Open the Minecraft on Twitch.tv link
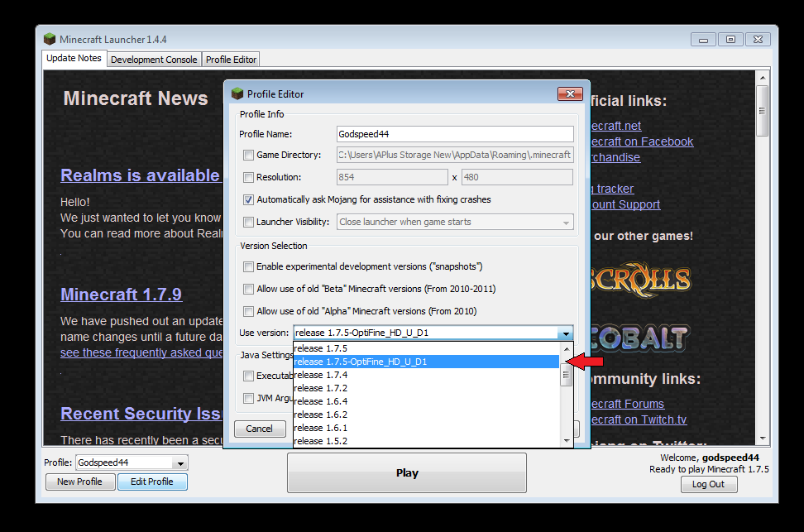 coord(639,419)
